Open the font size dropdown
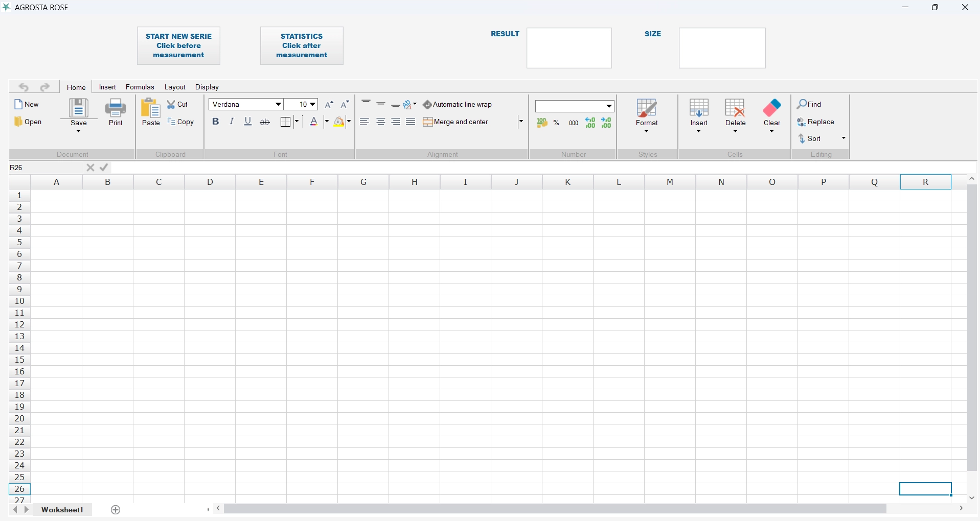Image resolution: width=980 pixels, height=521 pixels. [x=313, y=104]
